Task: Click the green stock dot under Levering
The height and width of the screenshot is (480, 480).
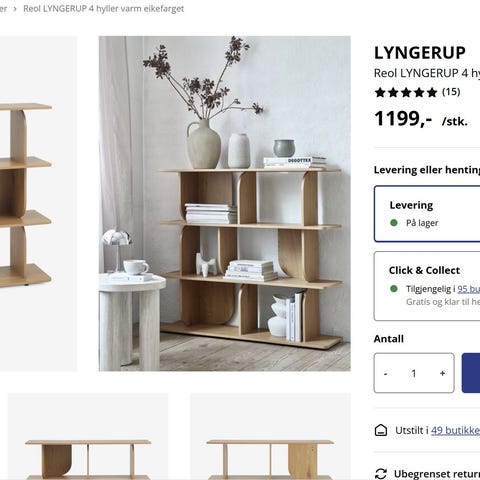Action: tap(394, 223)
